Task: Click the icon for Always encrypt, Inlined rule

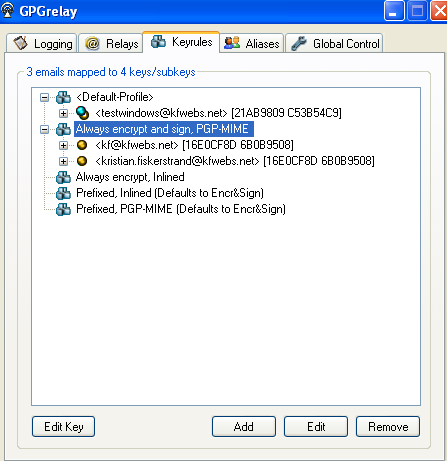Action: point(63,177)
